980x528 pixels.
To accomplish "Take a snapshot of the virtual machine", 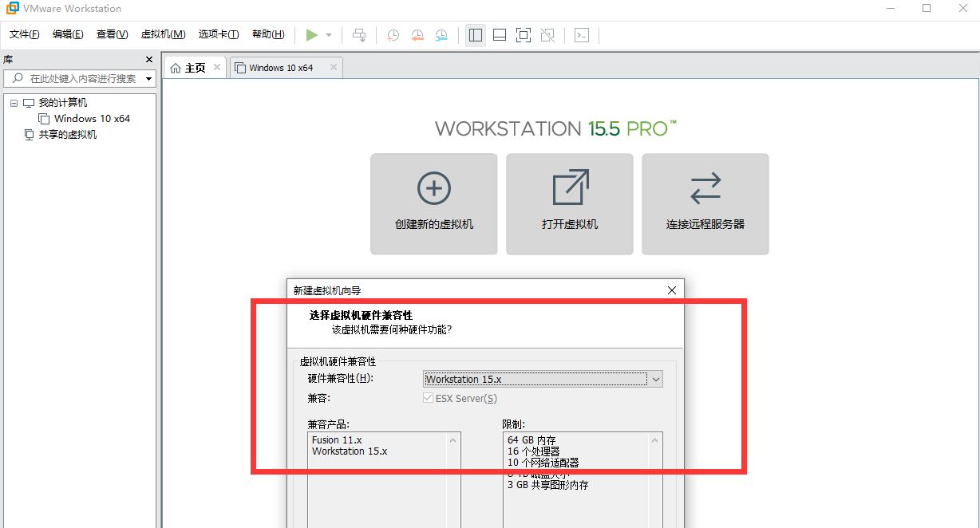I will 393,35.
